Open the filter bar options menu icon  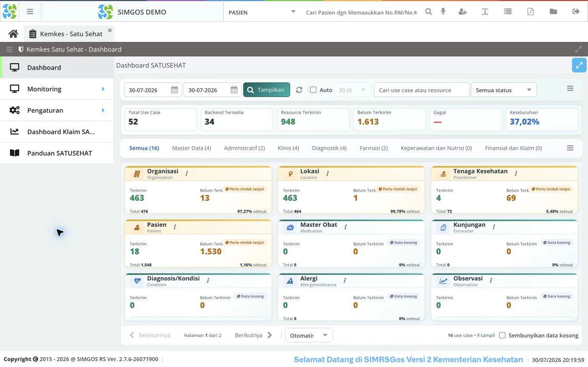tap(570, 88)
